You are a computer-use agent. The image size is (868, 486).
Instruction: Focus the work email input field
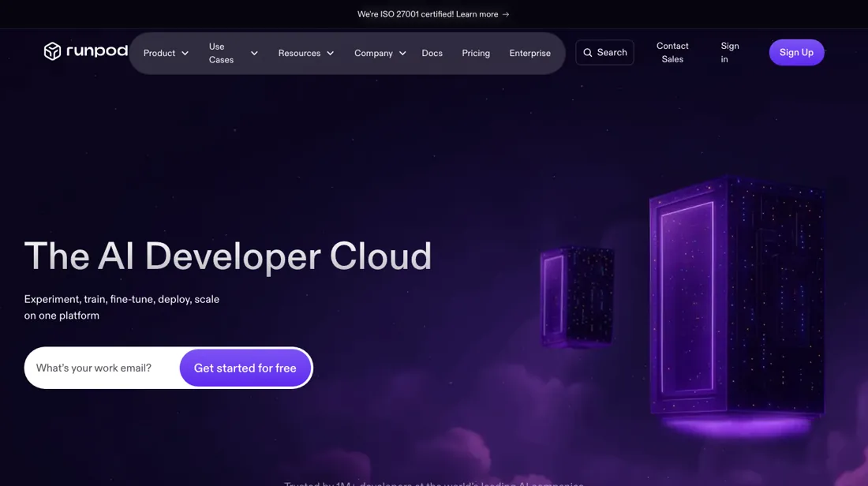coord(103,368)
